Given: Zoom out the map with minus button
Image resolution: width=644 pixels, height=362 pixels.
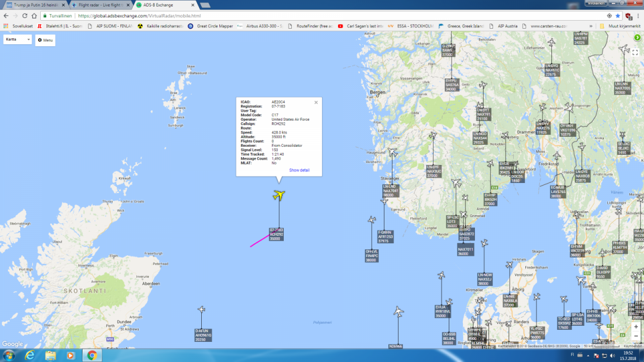Looking at the screenshot, I should pos(636,336).
